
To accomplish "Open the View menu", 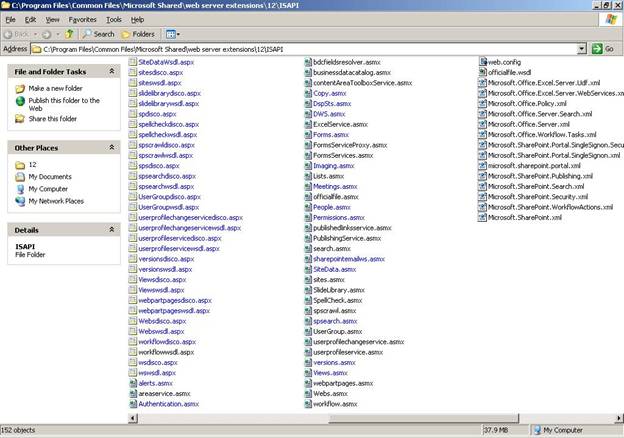I will (x=52, y=19).
